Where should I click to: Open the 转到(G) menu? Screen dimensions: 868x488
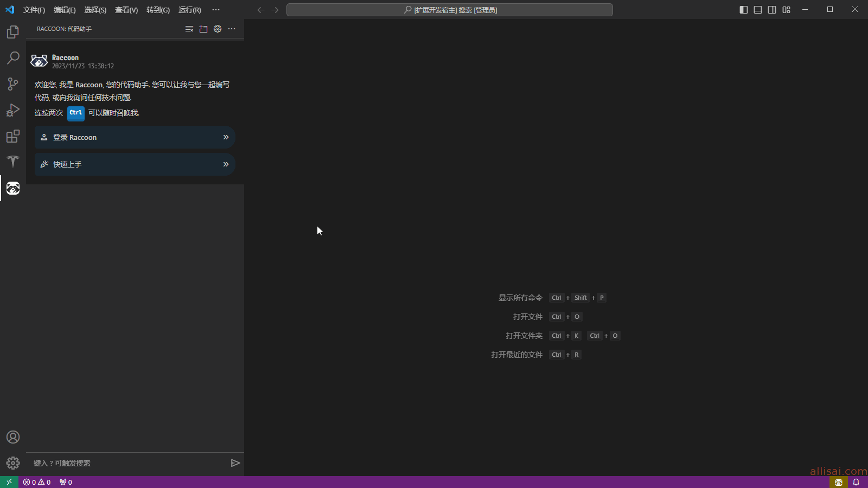(158, 10)
